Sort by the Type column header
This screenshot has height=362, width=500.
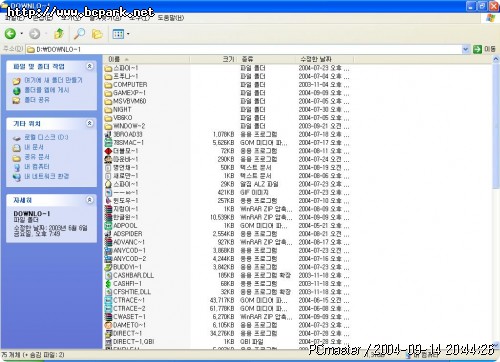tap(267, 59)
